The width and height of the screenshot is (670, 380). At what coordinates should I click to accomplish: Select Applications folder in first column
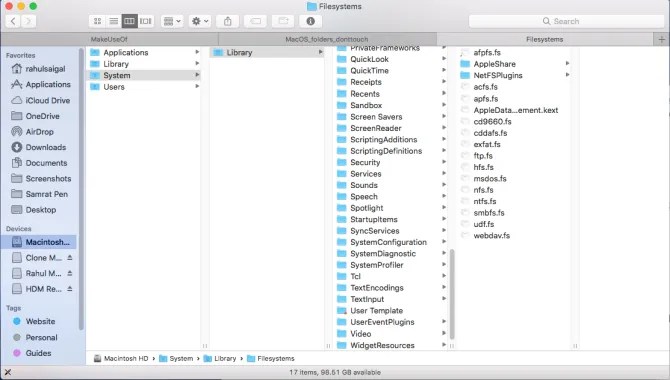[144, 53]
